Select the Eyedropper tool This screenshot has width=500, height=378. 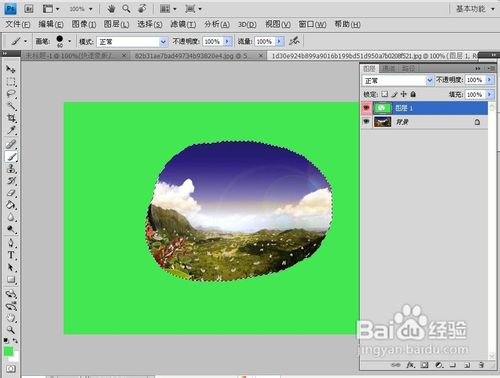tap(11, 130)
